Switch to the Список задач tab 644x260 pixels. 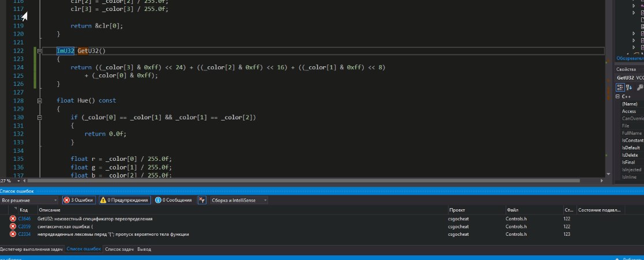point(120,249)
